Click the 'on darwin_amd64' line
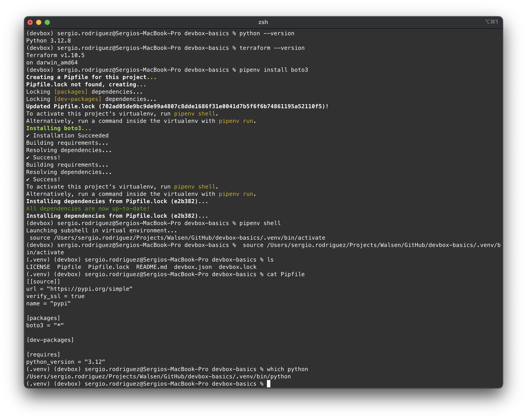 pyautogui.click(x=52, y=63)
